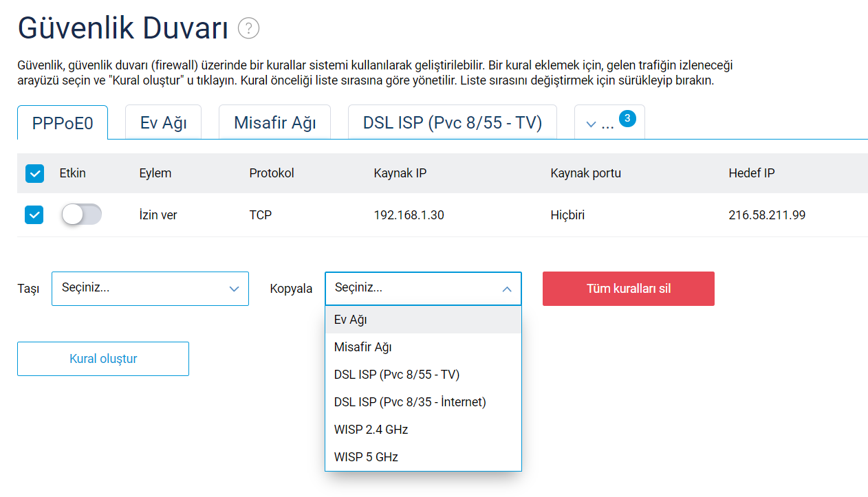Click the destination IP 216.58.211.99 cell
This screenshot has width=868, height=497.
tap(766, 215)
